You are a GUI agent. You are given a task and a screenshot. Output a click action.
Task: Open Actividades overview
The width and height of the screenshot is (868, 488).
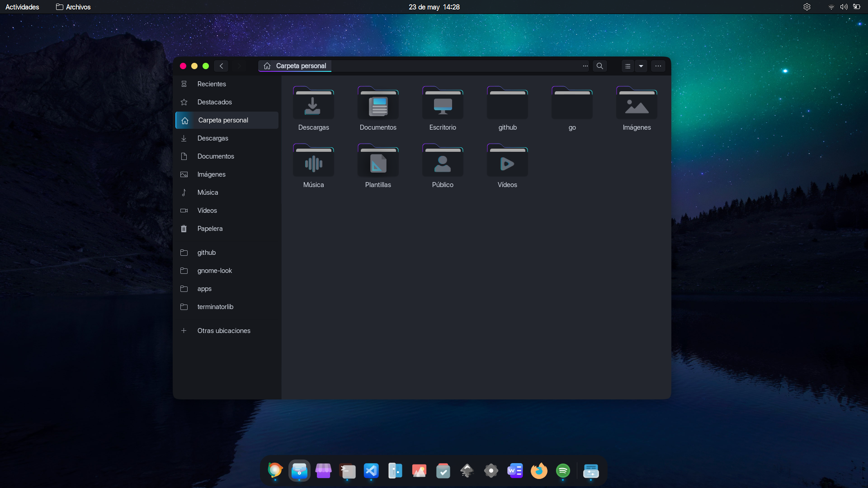[22, 7]
